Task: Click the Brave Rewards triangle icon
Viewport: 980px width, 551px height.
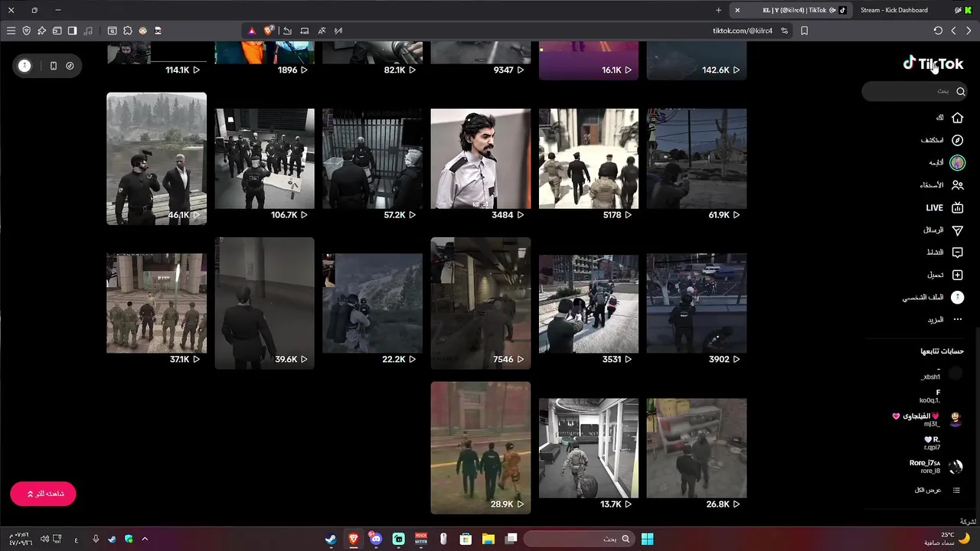Action: click(x=251, y=31)
